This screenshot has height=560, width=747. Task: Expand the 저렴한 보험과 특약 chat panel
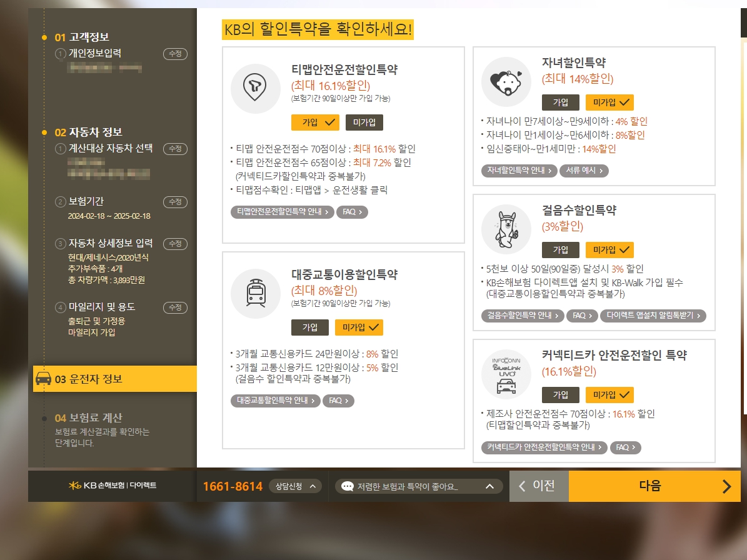tap(419, 486)
